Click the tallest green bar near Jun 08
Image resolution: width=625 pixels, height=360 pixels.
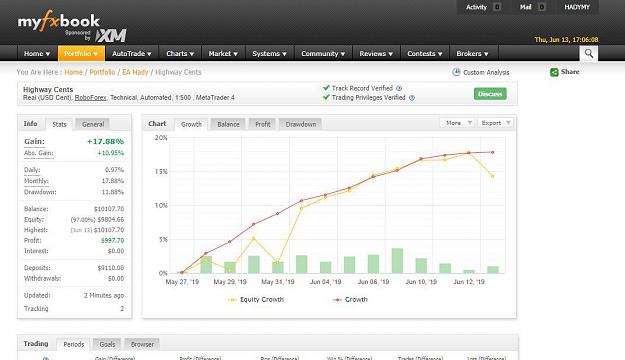[397, 261]
